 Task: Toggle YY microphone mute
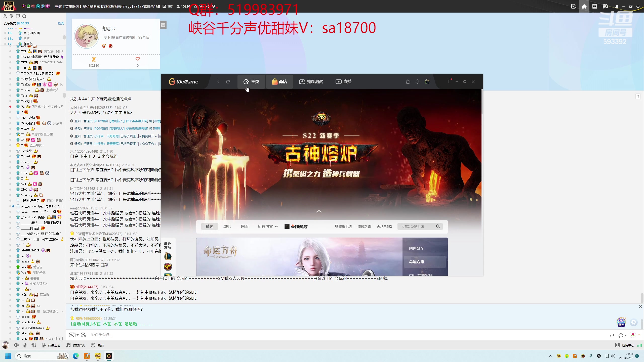coord(25,345)
